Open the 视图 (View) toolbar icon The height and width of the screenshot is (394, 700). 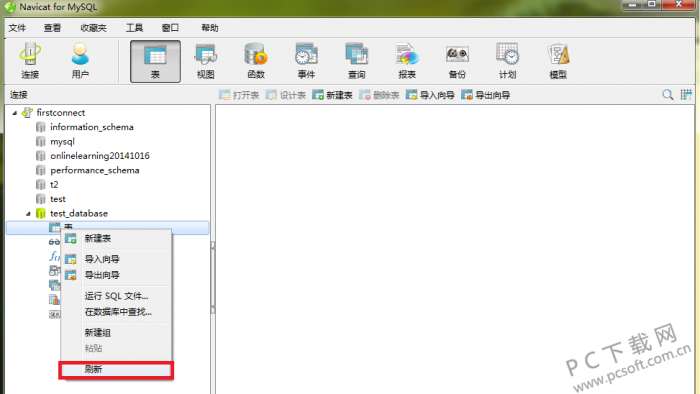click(206, 61)
